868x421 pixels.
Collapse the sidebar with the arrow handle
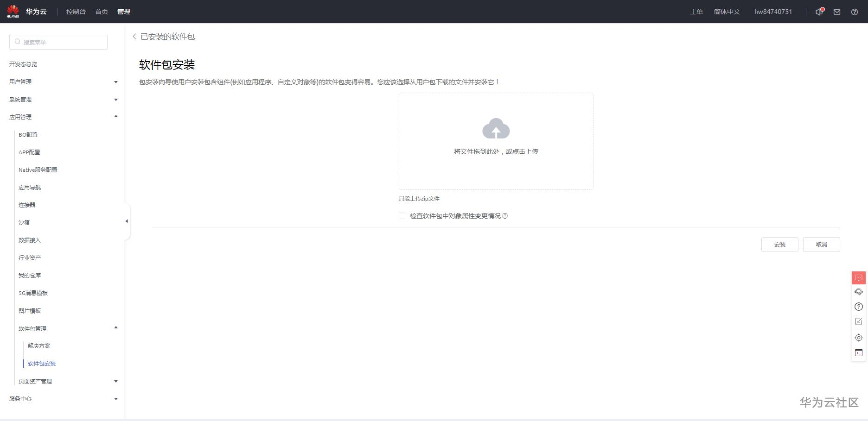click(x=127, y=221)
